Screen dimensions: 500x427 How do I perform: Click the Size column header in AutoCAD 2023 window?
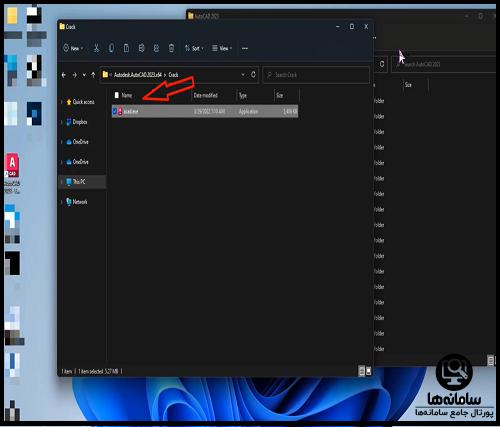coord(408,85)
